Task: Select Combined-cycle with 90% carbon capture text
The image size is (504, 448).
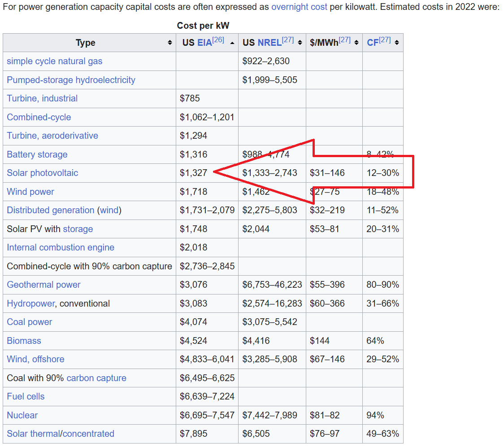Action: click(89, 267)
